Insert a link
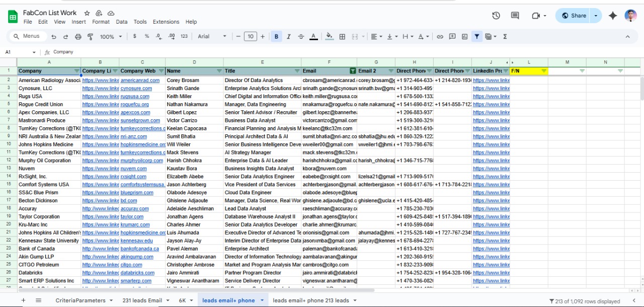Screen dimensions: 644x307 [440, 36]
